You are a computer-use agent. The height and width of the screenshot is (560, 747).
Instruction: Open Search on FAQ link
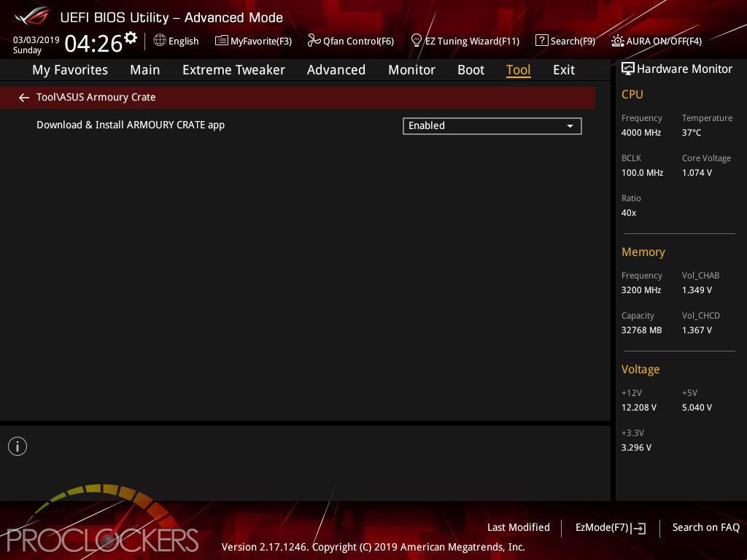(706, 527)
